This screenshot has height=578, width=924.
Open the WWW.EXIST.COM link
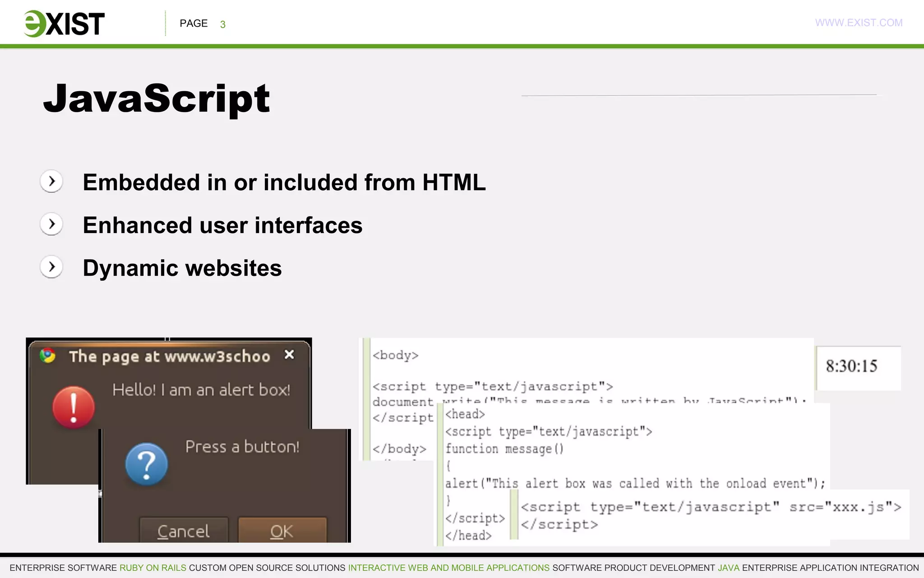[859, 23]
